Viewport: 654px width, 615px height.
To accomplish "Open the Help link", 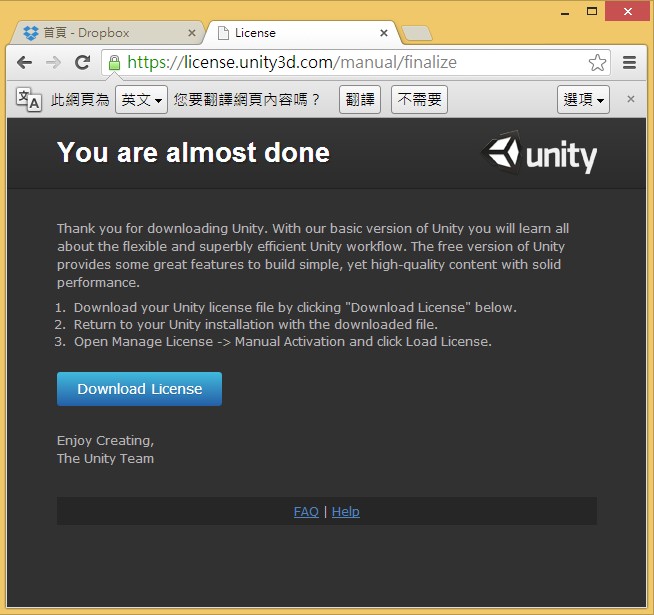I will coord(346,512).
